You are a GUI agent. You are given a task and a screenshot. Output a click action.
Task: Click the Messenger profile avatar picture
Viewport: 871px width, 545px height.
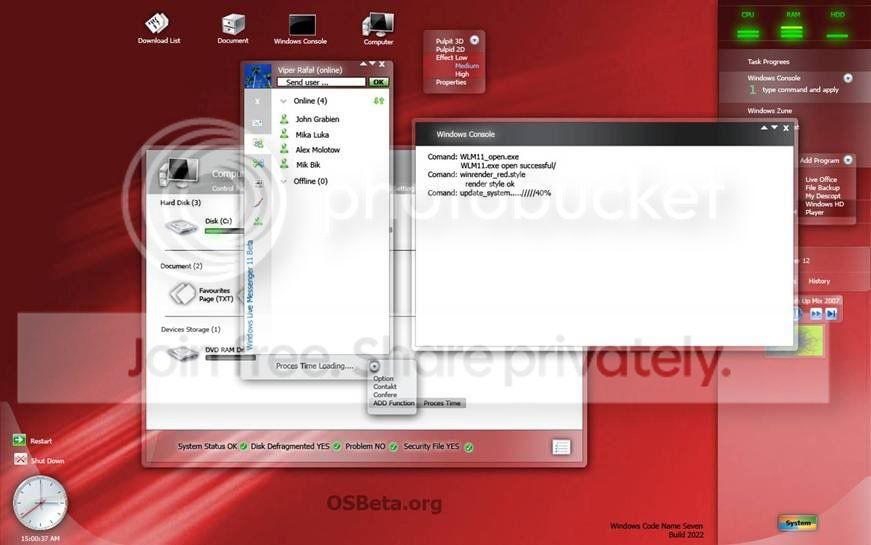click(258, 76)
